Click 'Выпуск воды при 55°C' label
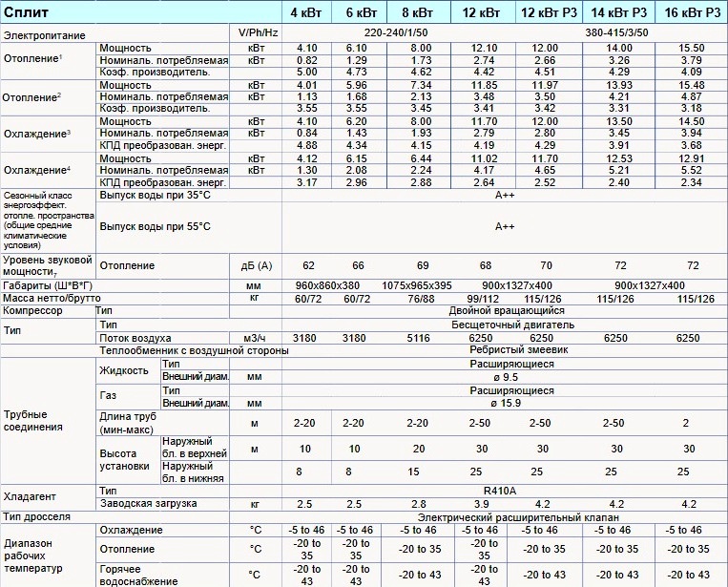728x587 pixels. click(x=156, y=226)
